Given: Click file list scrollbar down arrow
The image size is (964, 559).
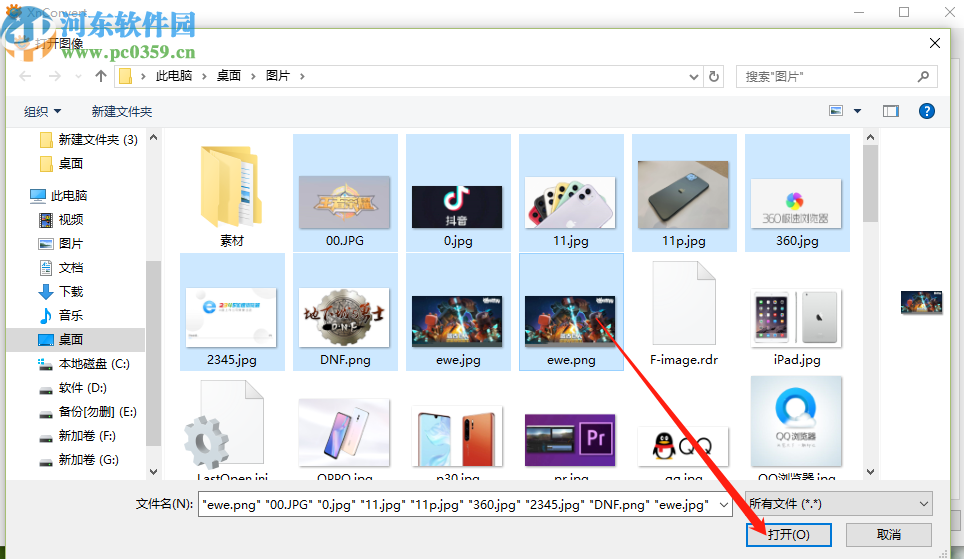Looking at the screenshot, I should [x=870, y=472].
